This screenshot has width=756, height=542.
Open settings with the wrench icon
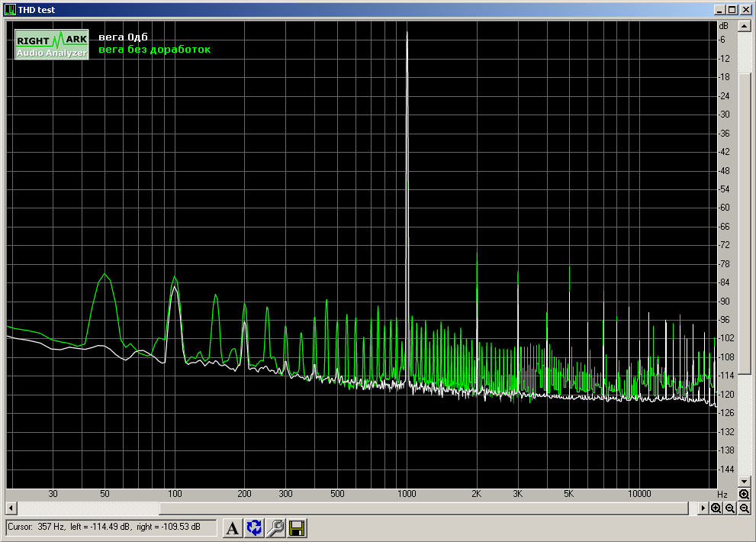(276, 528)
